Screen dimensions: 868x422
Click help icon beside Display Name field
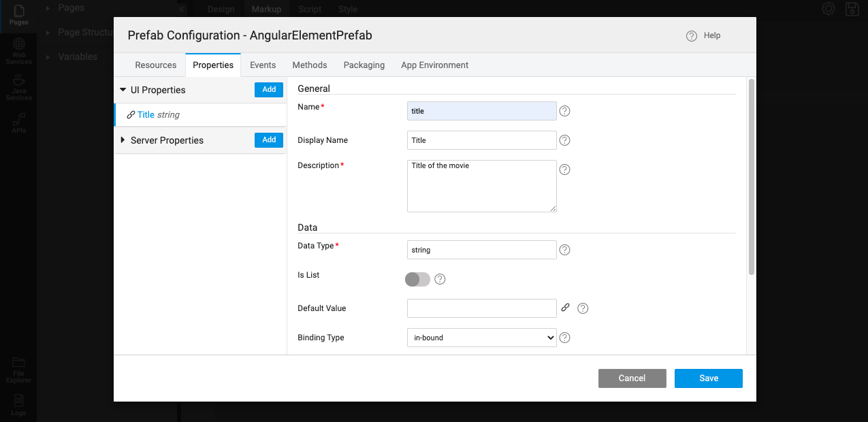pyautogui.click(x=564, y=140)
